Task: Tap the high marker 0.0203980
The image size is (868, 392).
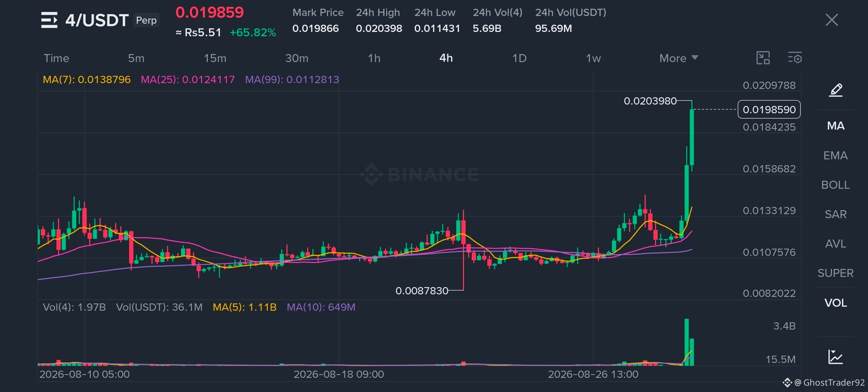Action: [x=650, y=101]
